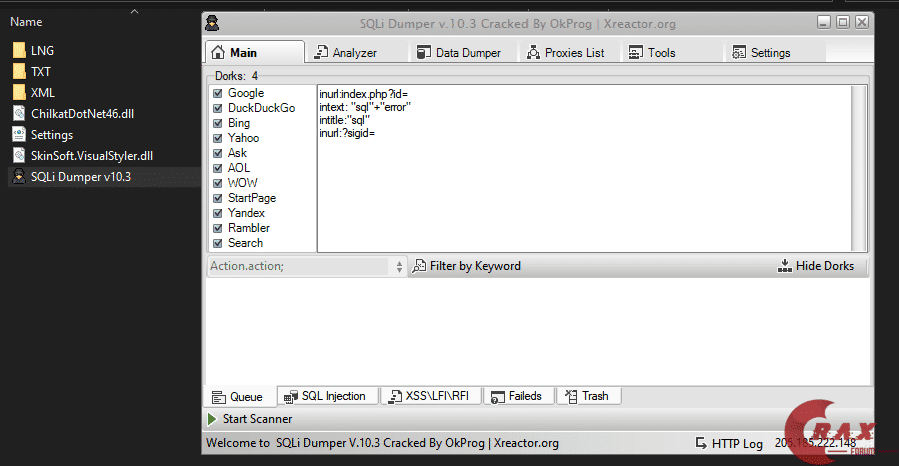This screenshot has height=466, width=899.
Task: Click the Main tab house icon
Action: pyautogui.click(x=218, y=52)
